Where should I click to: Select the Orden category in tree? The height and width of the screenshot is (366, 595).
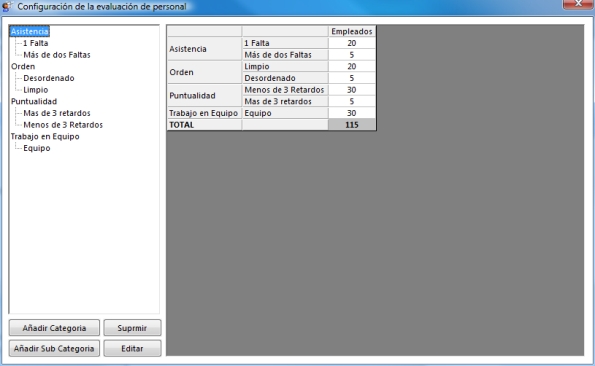pyautogui.click(x=23, y=66)
